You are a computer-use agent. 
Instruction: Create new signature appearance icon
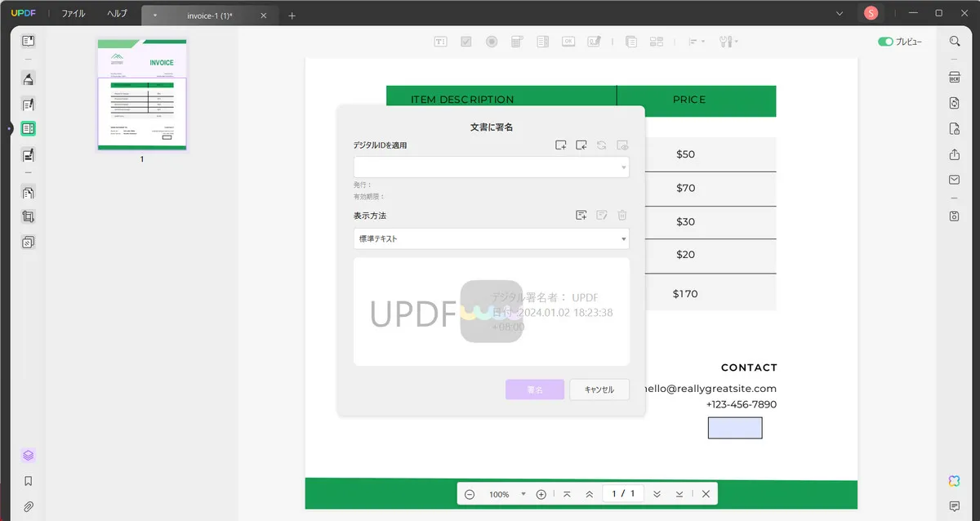point(581,216)
